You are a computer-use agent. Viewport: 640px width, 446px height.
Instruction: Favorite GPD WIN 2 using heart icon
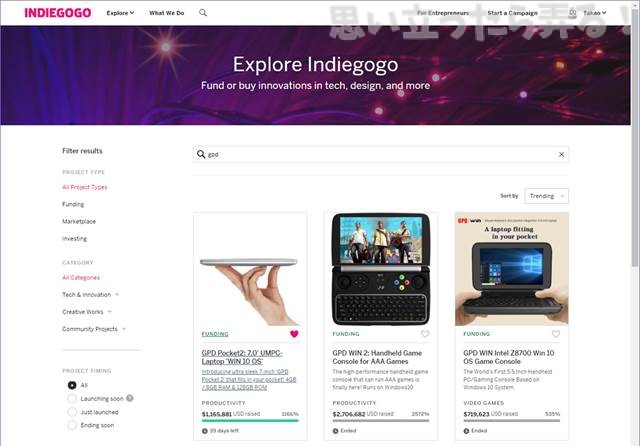point(425,334)
